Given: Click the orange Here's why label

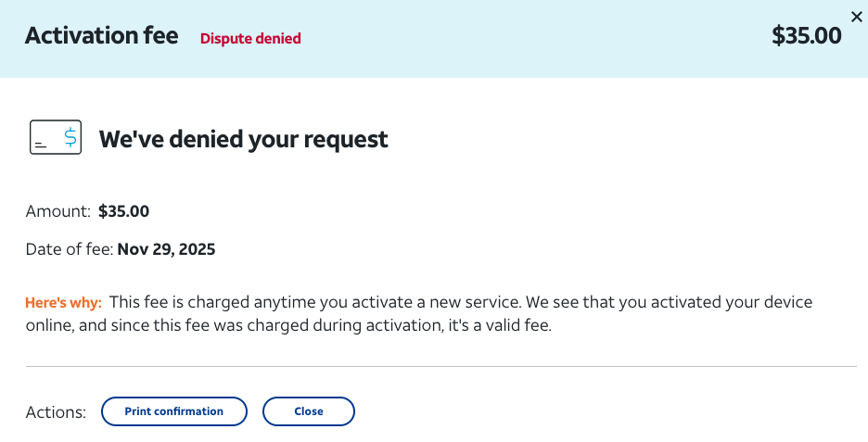Looking at the screenshot, I should (x=63, y=303).
